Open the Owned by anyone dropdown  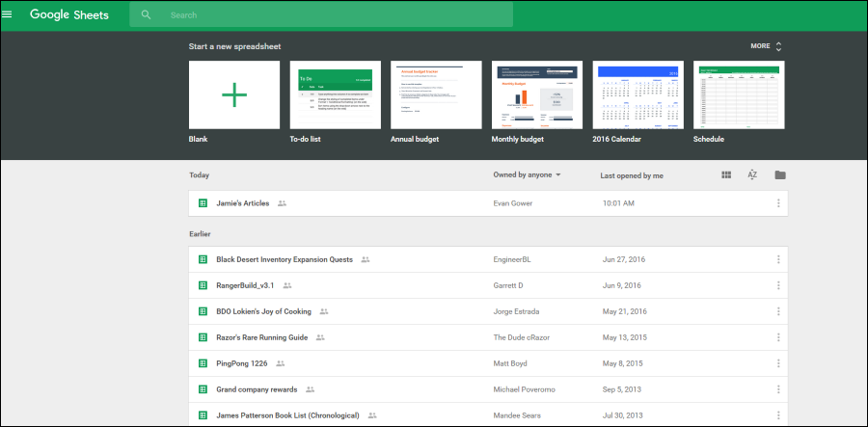coord(527,174)
